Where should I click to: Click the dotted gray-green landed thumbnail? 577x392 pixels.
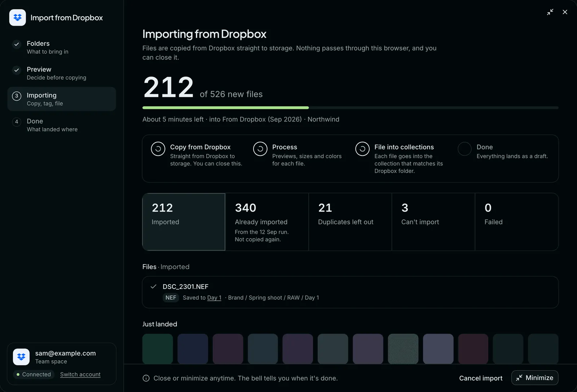(x=403, y=349)
